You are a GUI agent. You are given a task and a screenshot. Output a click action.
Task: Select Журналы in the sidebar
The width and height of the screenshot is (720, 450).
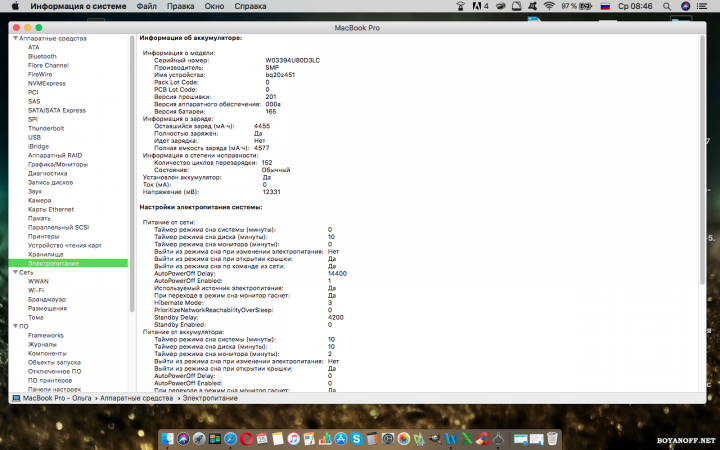pyautogui.click(x=42, y=344)
